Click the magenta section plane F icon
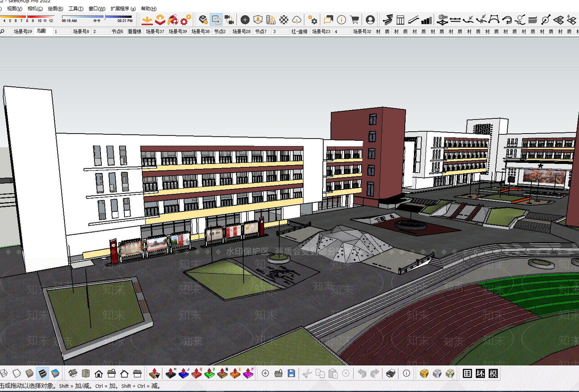The height and width of the screenshot is (392, 579). 248,373
